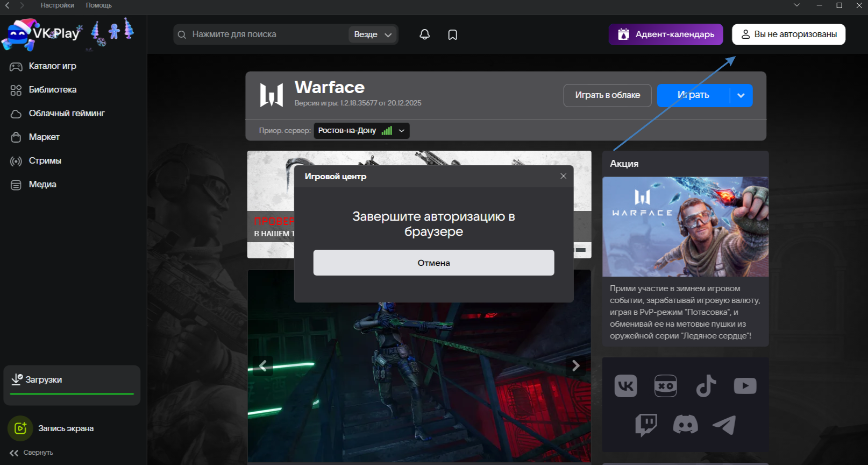Click the VK Play logo
The image size is (868, 465).
(41, 34)
